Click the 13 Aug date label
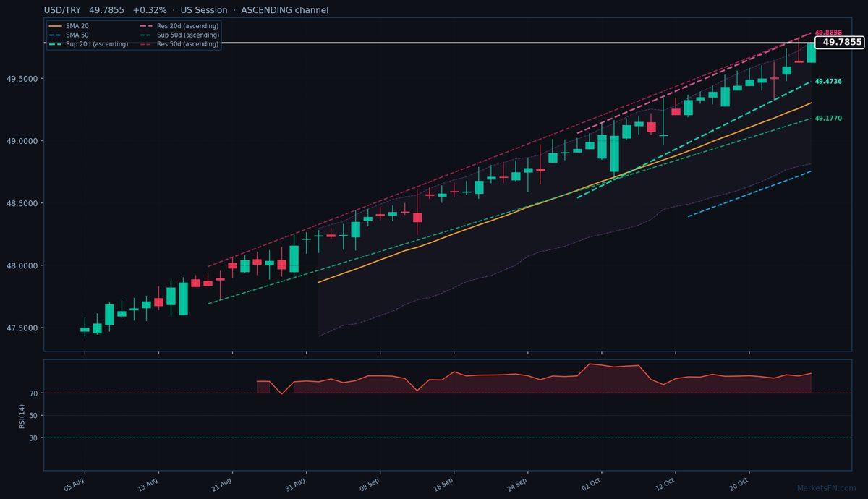Viewport: 868px width, 499px height. [149, 484]
